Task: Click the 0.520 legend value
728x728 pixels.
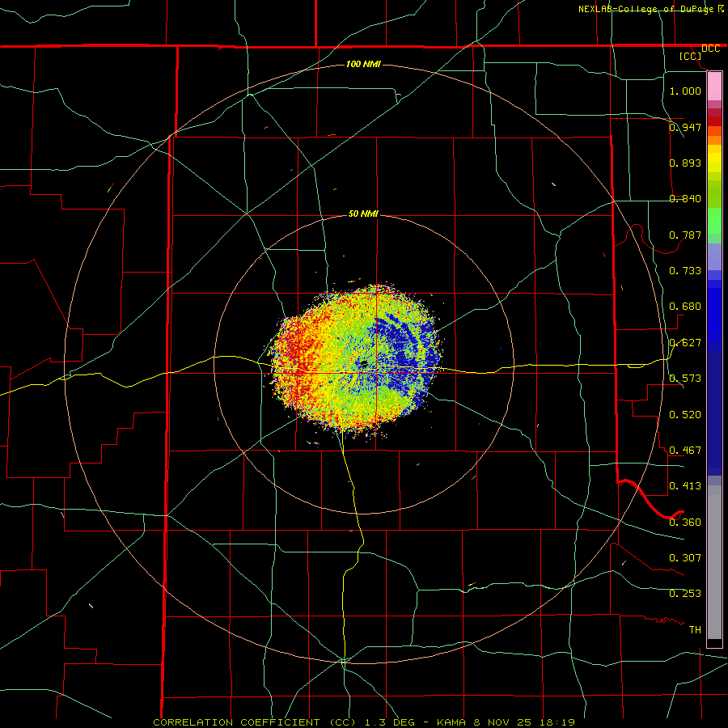Action: (x=685, y=415)
